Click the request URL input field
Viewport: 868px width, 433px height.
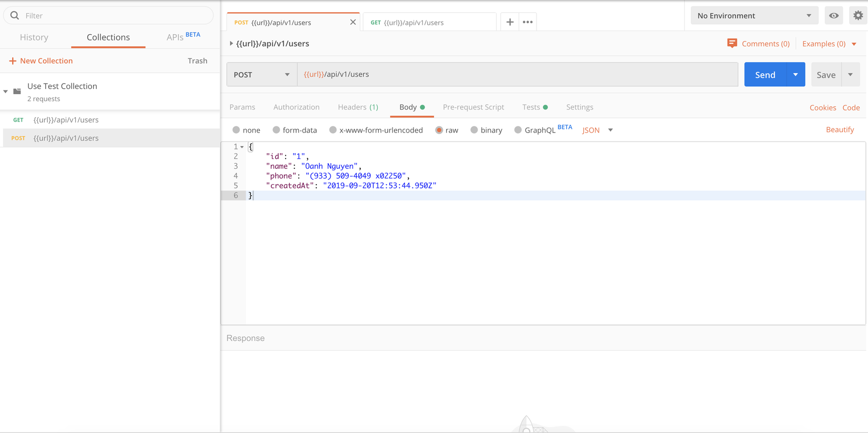pyautogui.click(x=517, y=75)
